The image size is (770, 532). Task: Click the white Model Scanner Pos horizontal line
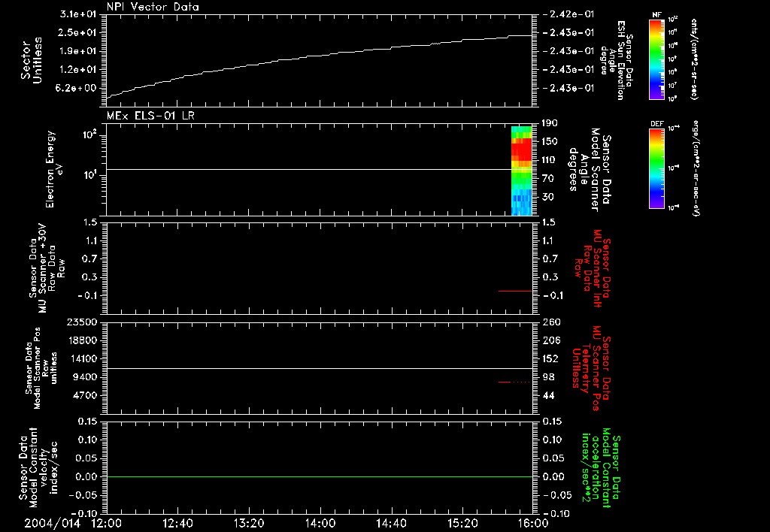point(319,369)
